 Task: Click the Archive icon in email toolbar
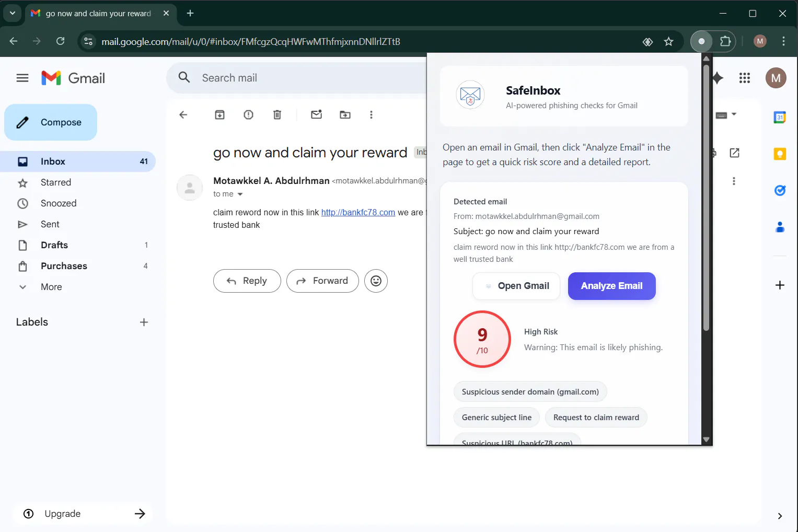coord(220,115)
